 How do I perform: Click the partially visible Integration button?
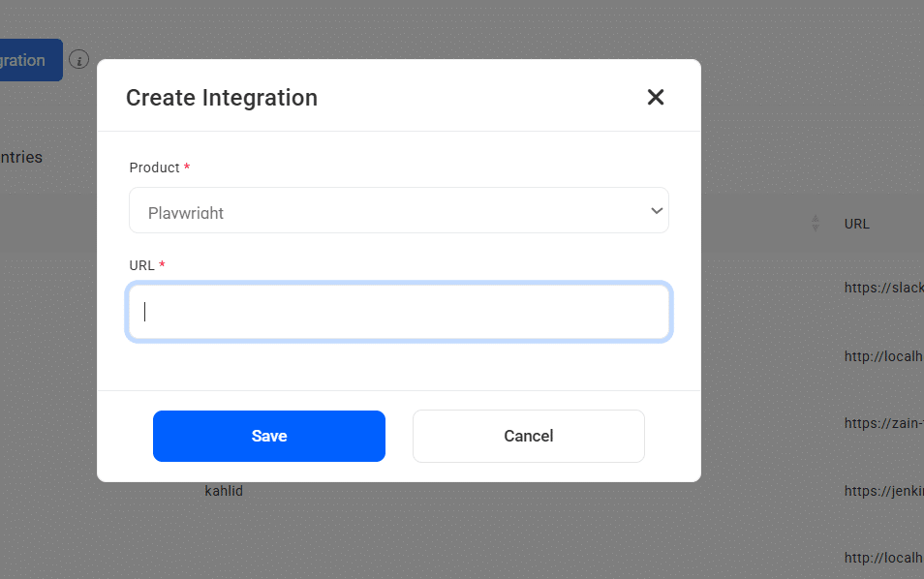29,60
